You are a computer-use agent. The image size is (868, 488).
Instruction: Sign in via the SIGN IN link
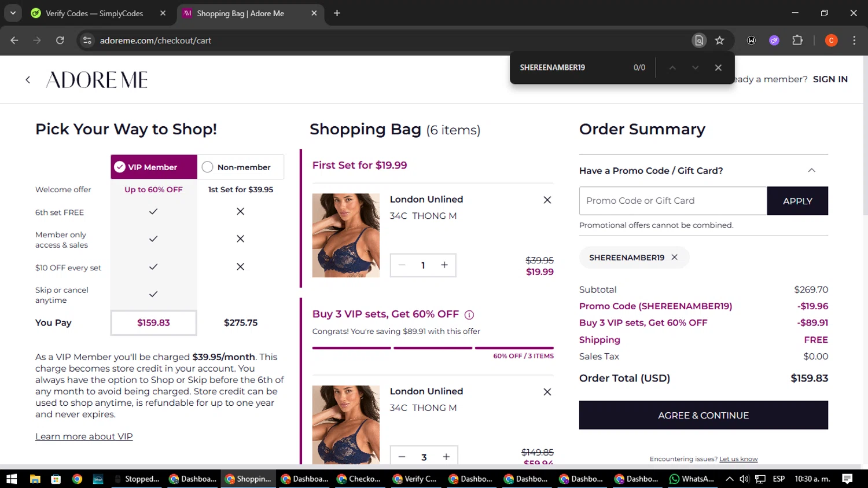(x=830, y=79)
